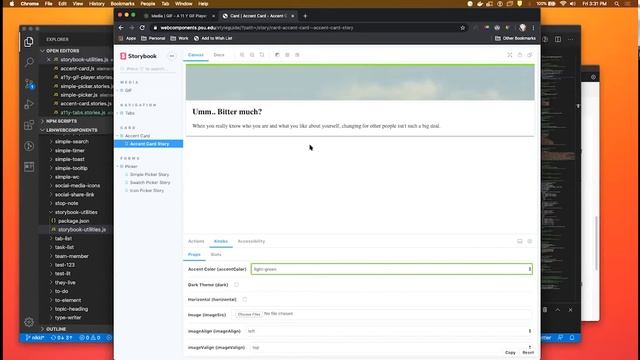Image resolution: width=640 pixels, height=360 pixels.
Task: Open Chrome's three-dot menu
Action: point(533,28)
